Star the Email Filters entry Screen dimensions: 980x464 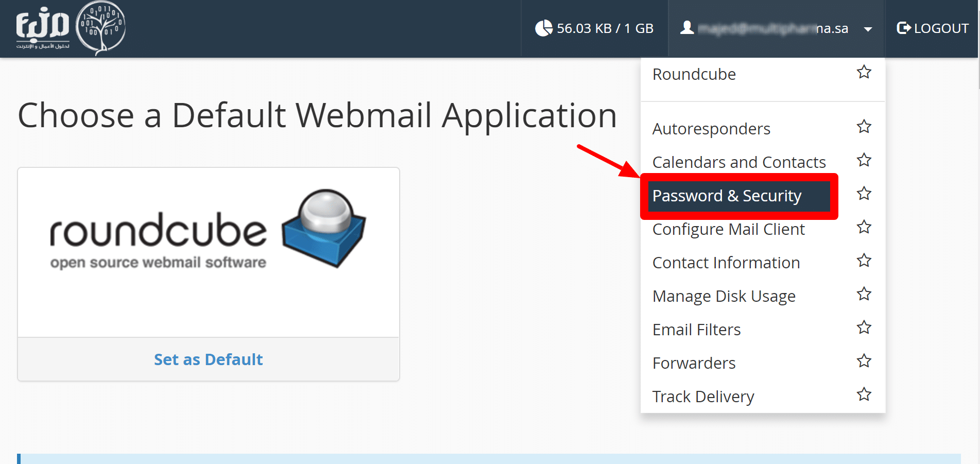pos(864,328)
